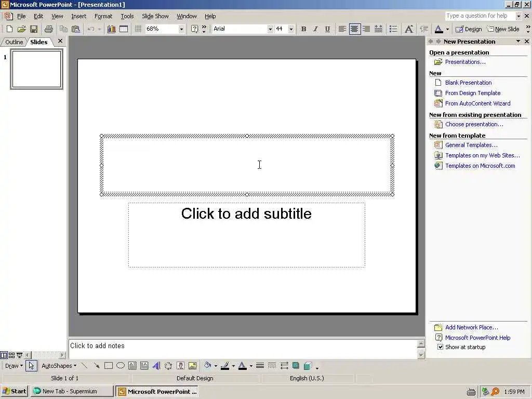The width and height of the screenshot is (532, 399).
Task: Select slide 1 thumbnail
Action: (37, 69)
